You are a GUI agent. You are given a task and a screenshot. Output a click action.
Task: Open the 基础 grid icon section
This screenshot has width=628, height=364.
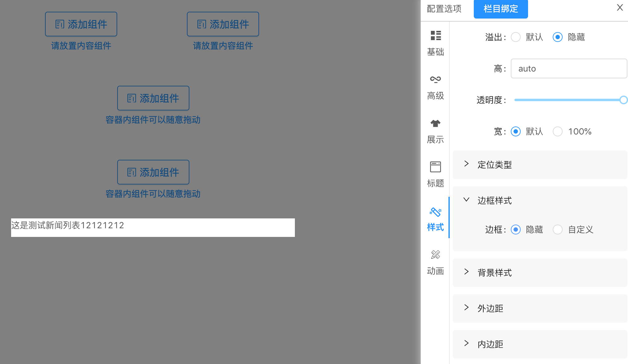435,43
